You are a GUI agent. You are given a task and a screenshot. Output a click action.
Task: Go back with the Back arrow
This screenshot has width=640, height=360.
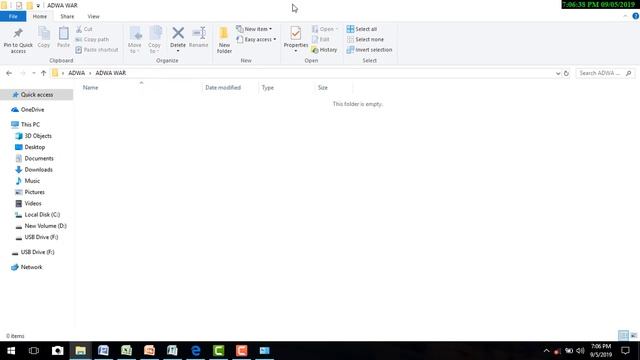pos(9,73)
